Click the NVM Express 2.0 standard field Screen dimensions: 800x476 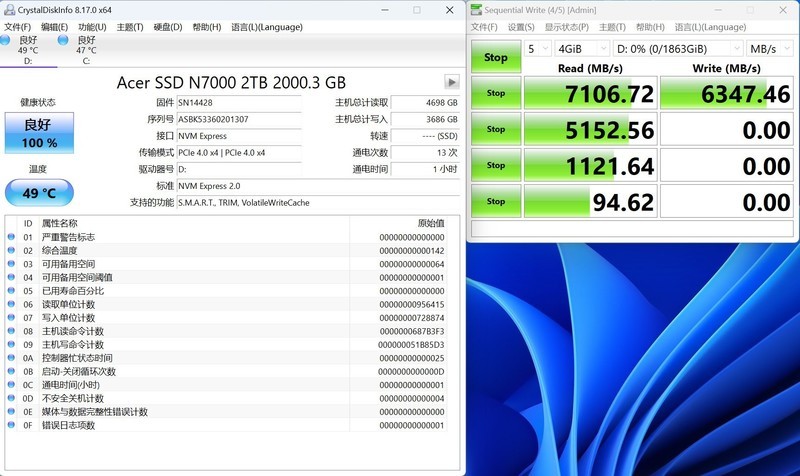click(318, 186)
